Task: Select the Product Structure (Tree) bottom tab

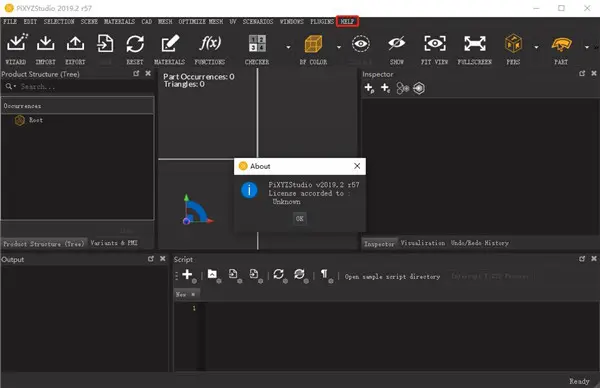Action: pos(44,244)
